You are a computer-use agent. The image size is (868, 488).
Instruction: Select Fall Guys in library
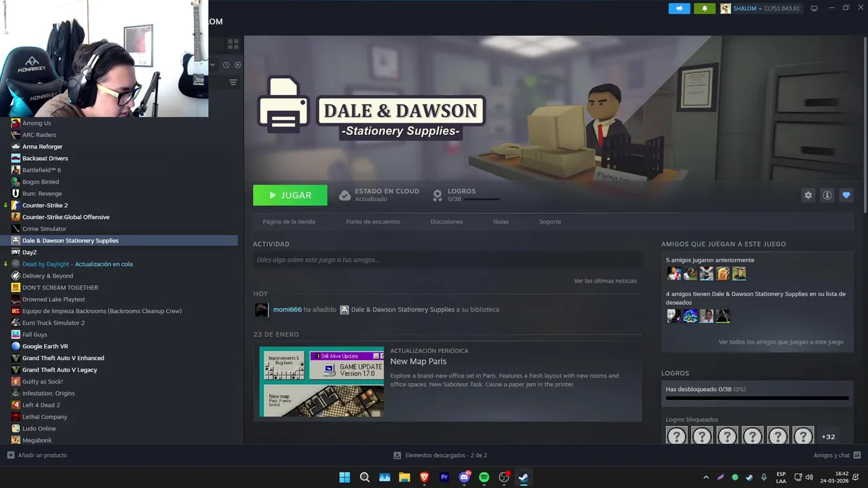pyautogui.click(x=35, y=335)
